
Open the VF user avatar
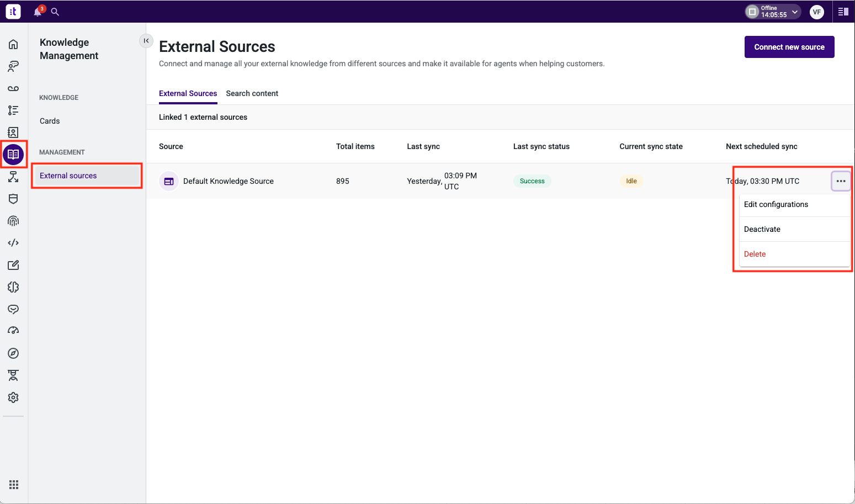tap(817, 12)
